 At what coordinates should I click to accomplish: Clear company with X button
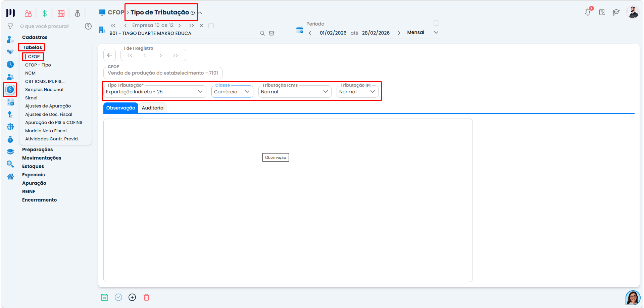point(201,26)
